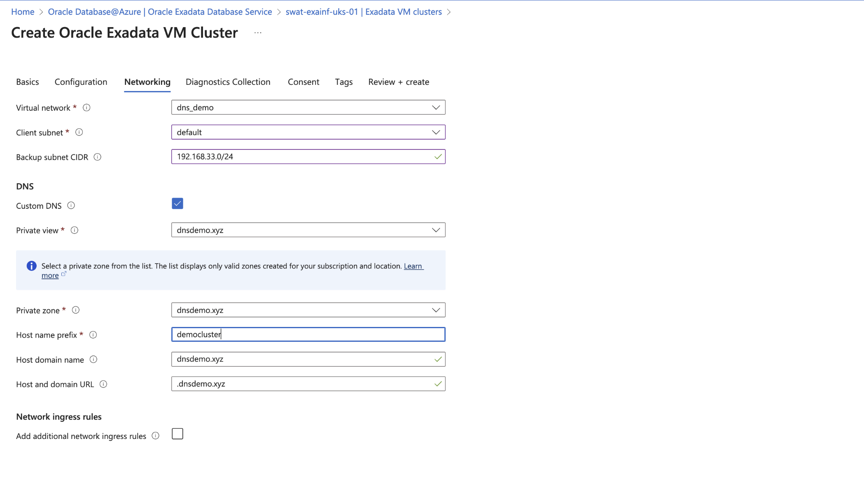
Task: Click the info icon beside Host name prefix
Action: (x=93, y=335)
